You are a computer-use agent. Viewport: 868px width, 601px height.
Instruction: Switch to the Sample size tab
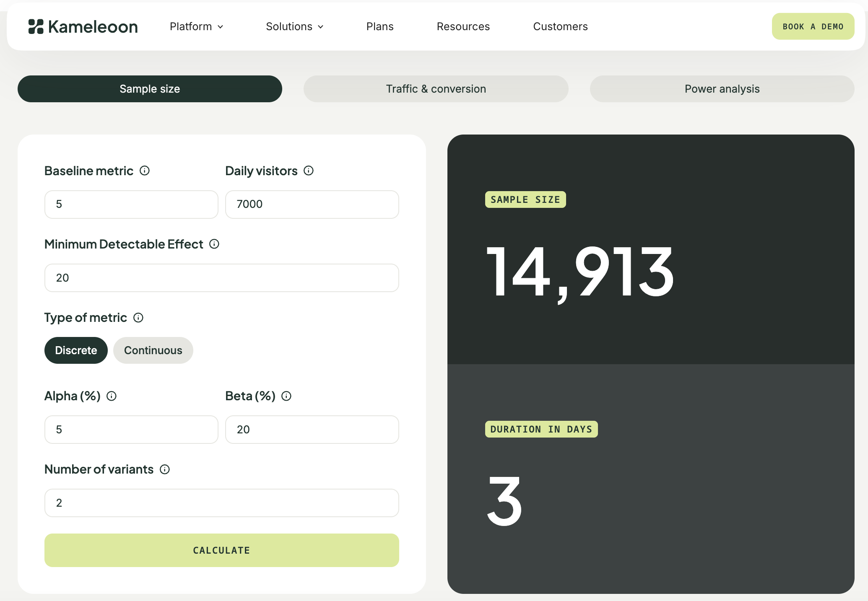(x=150, y=89)
